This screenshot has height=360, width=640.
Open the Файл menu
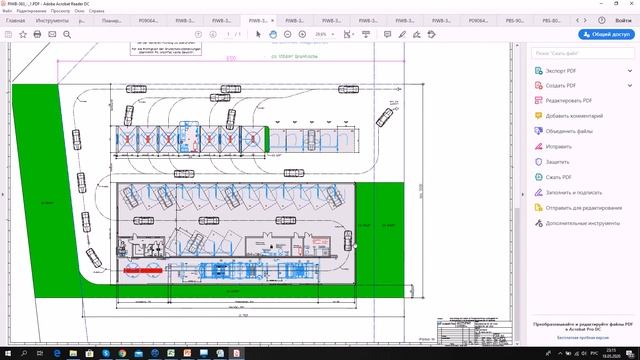pyautogui.click(x=7, y=11)
